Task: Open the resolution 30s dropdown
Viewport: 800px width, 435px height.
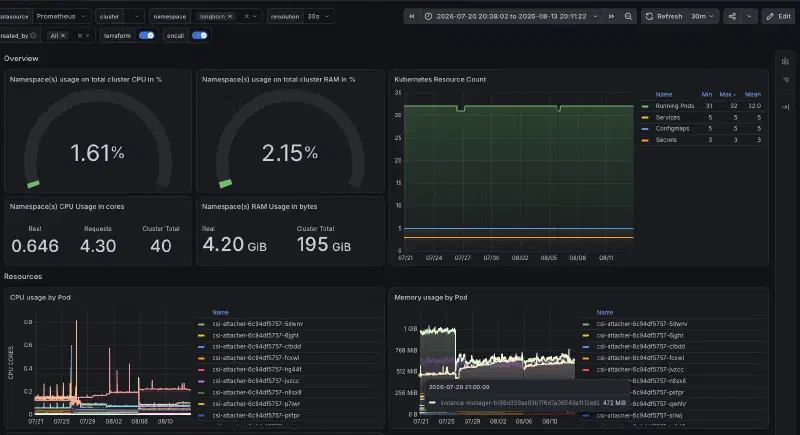Action: pyautogui.click(x=319, y=16)
